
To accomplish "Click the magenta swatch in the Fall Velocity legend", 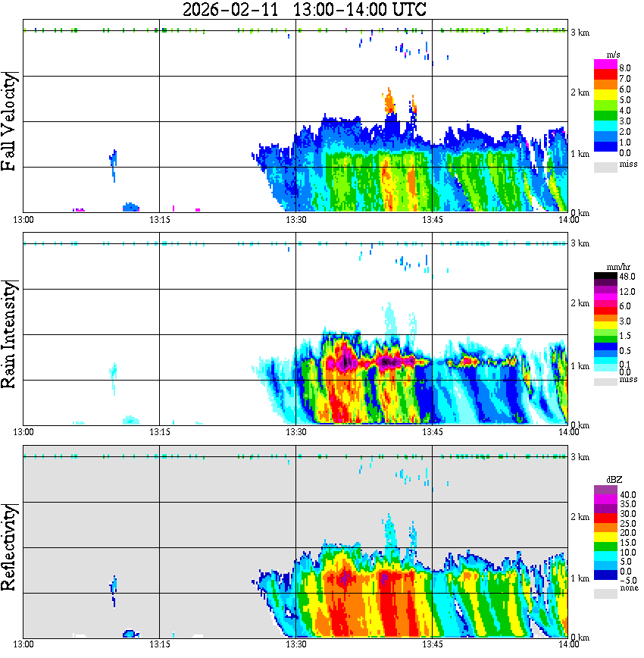I will point(605,64).
